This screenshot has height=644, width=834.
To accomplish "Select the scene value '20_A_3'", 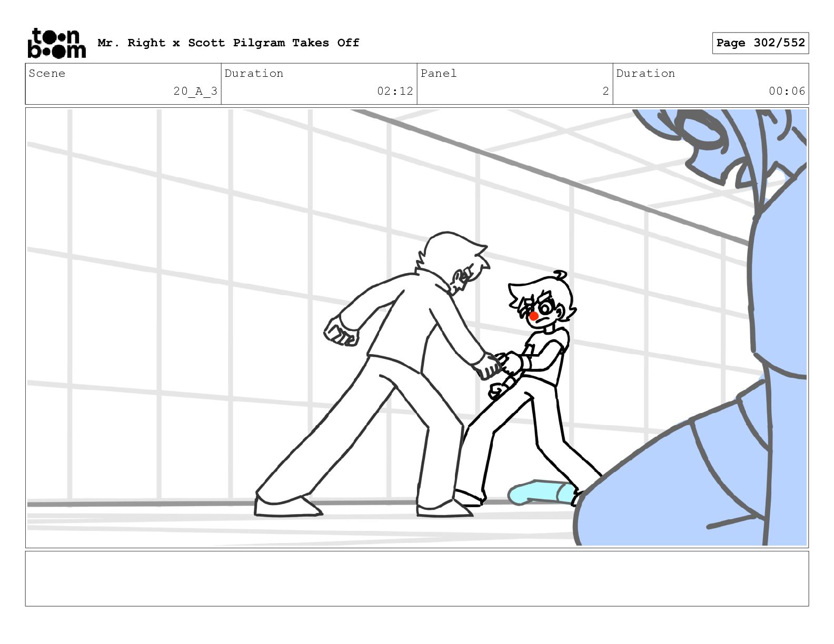I will tap(195, 91).
